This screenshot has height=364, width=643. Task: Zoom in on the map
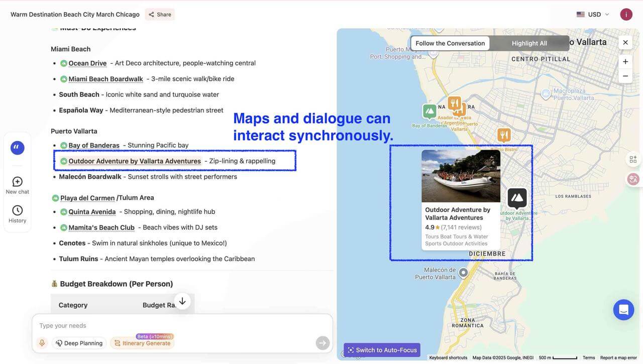tap(625, 62)
